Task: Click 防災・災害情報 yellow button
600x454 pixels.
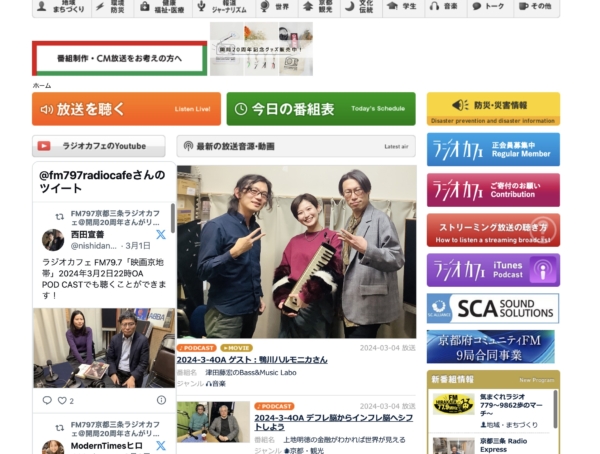Action: (x=492, y=108)
